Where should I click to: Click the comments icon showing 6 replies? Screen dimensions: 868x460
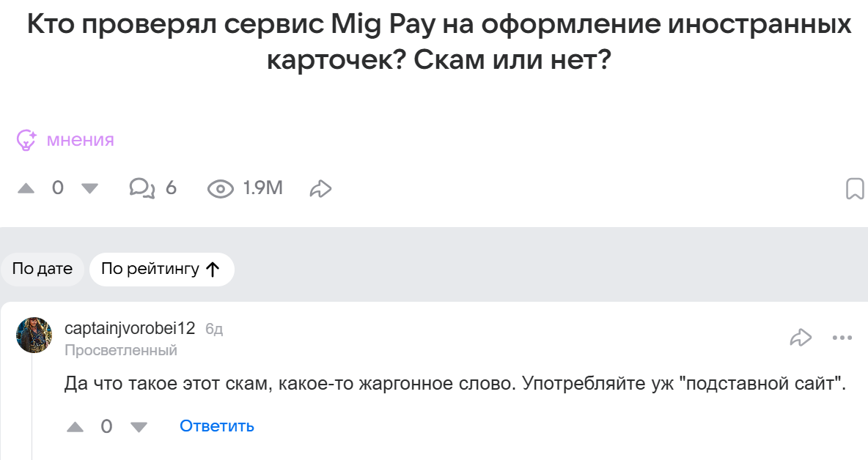coord(144,188)
